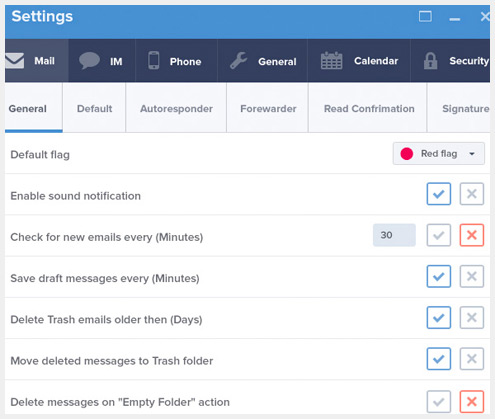Select the Security padlock icon
This screenshot has height=419, width=495.
(430, 61)
